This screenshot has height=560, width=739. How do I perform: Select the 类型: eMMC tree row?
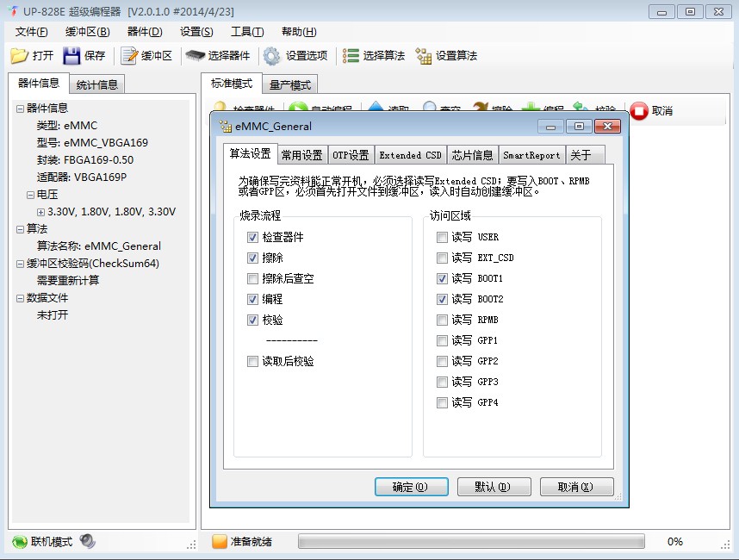(x=67, y=126)
